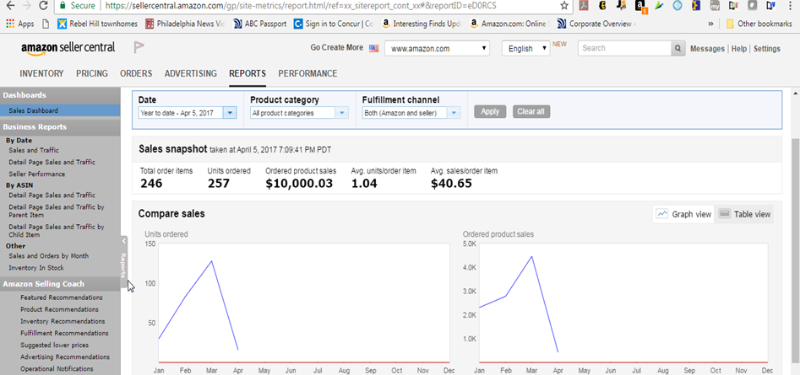This screenshot has width=800, height=375.
Task: Open the INVENTORY menu tab
Action: click(42, 74)
